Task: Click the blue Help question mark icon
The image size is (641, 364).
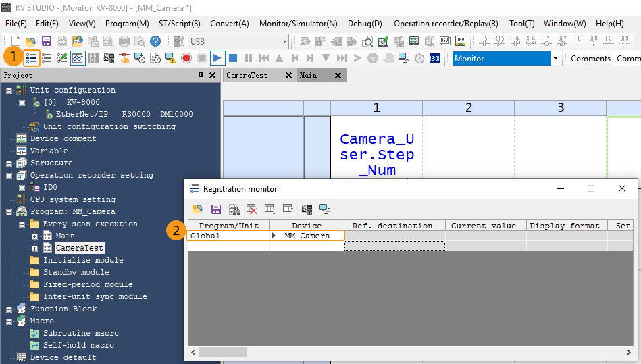Action: [x=155, y=41]
